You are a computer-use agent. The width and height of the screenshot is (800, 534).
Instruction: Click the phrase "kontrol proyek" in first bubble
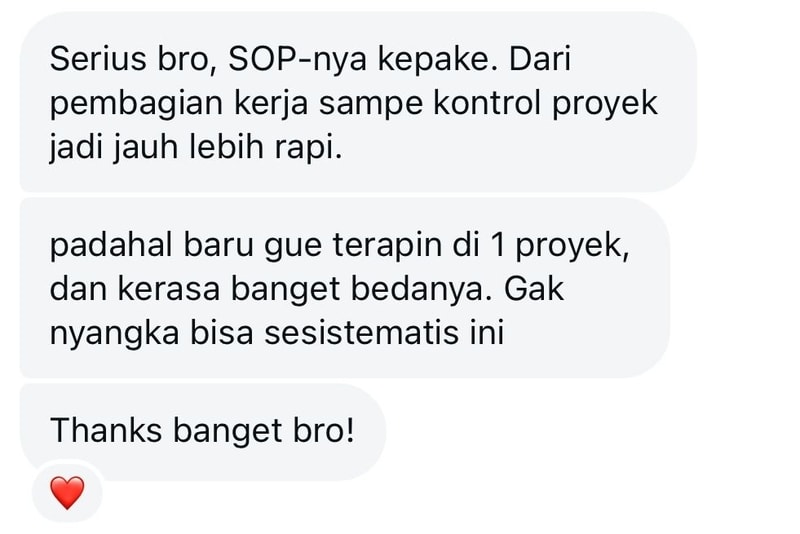[x=545, y=105]
